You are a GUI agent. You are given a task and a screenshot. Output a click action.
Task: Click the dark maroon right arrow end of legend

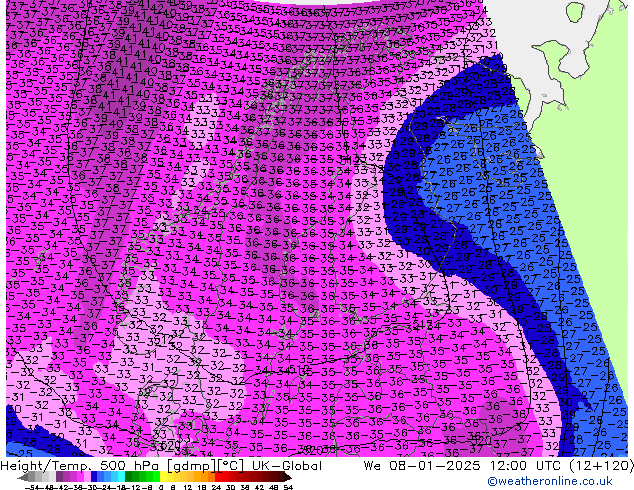pyautogui.click(x=287, y=477)
